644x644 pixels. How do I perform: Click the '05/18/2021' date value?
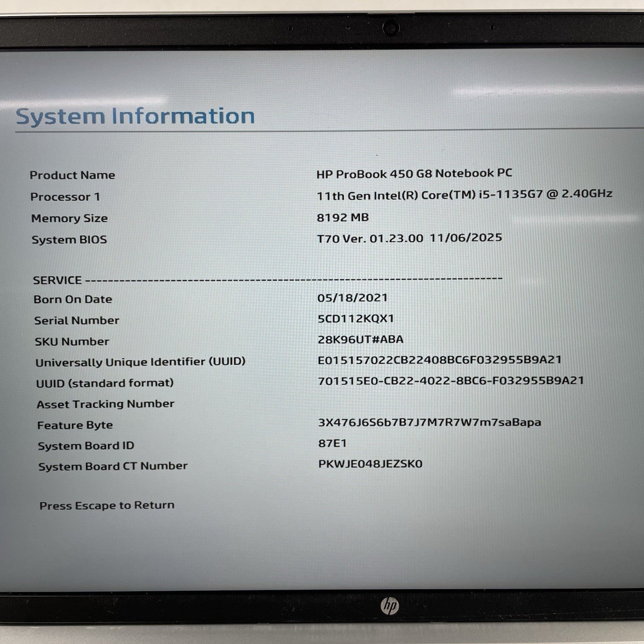click(353, 298)
